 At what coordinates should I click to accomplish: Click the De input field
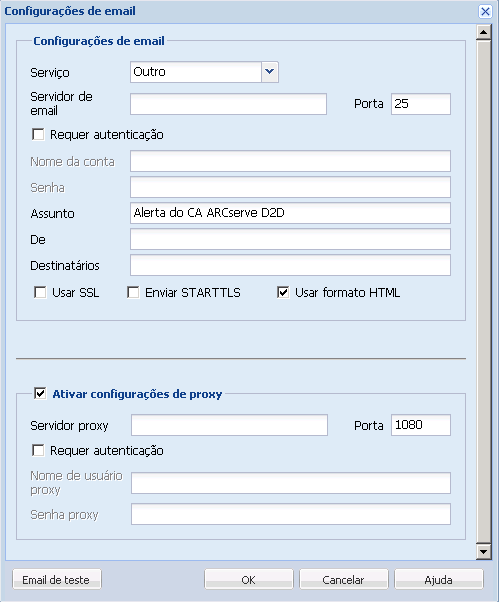click(x=290, y=239)
